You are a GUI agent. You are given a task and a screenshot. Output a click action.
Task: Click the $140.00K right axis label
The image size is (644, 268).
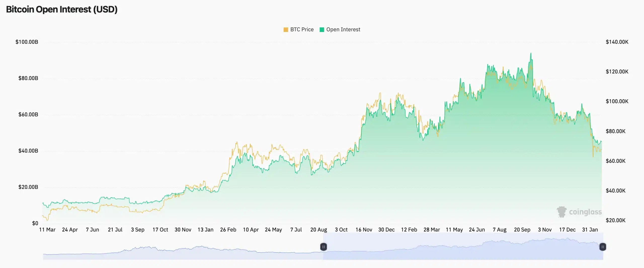[x=617, y=42]
